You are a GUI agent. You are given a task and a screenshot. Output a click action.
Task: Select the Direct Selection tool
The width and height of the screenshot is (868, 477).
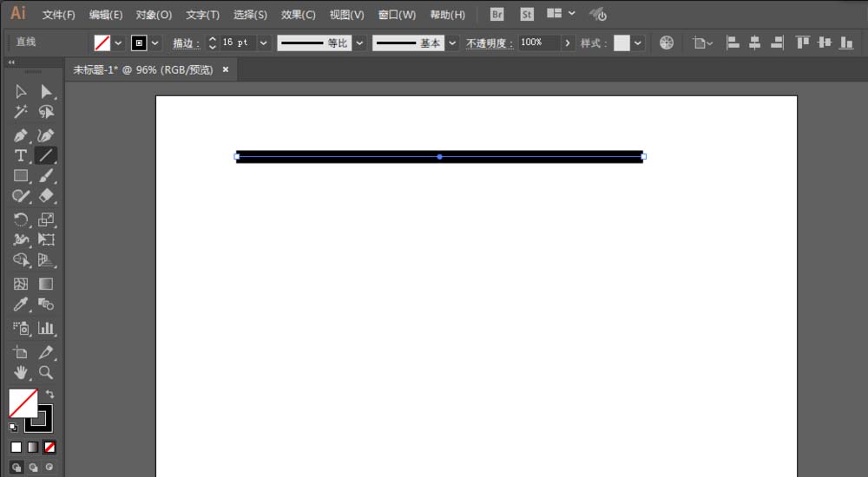click(x=46, y=91)
